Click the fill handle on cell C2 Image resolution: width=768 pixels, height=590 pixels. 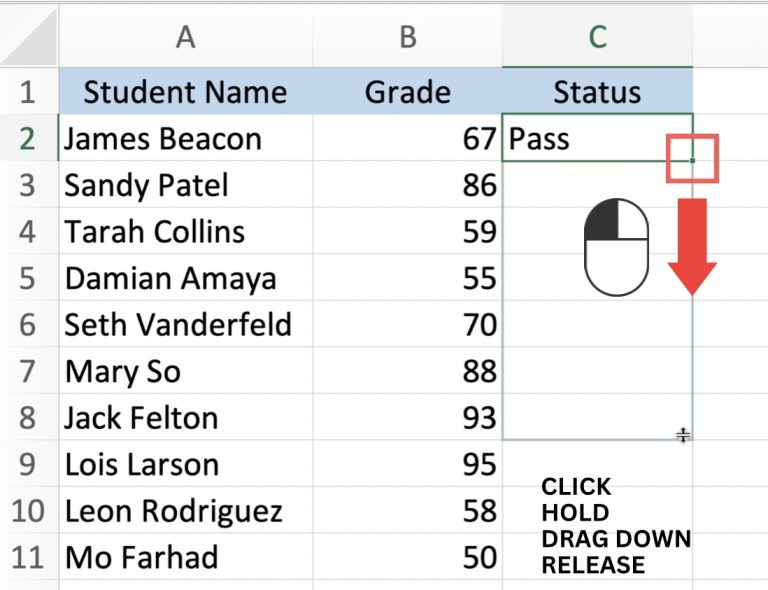click(692, 159)
